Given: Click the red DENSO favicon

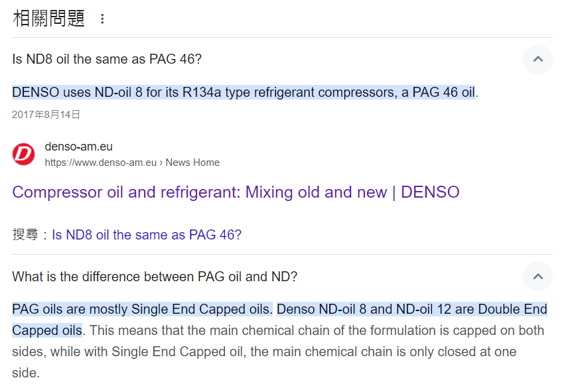Looking at the screenshot, I should coord(24,155).
